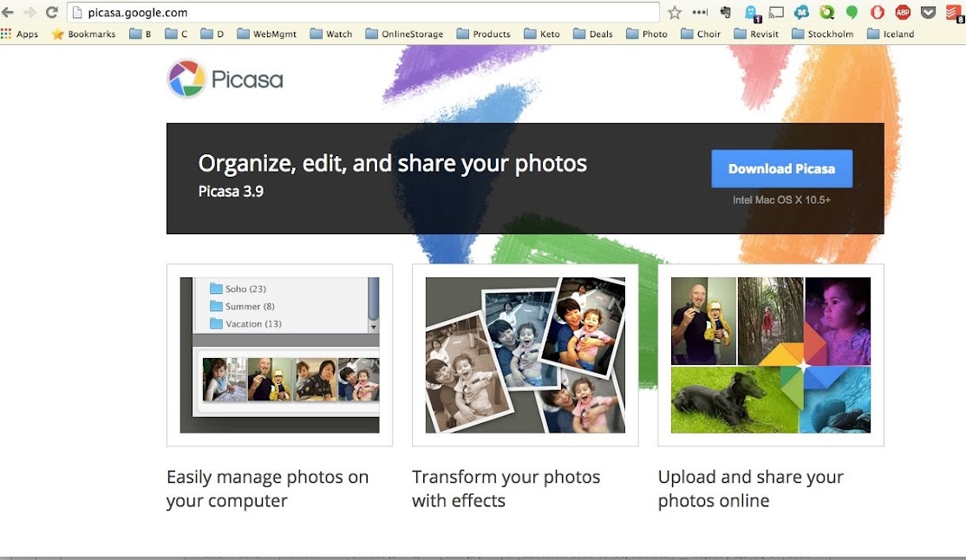966x560 pixels.
Task: Open the D bookmarks folder
Action: [212, 34]
